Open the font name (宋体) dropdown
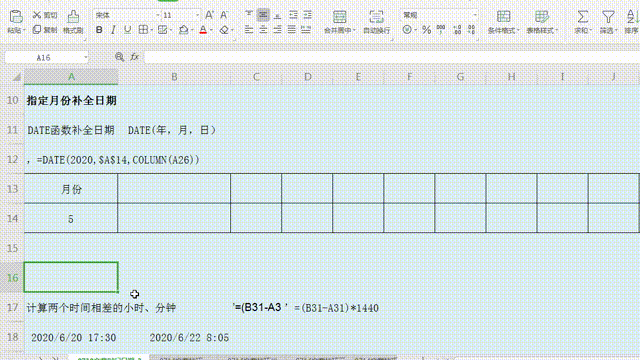The height and width of the screenshot is (360, 640). coord(158,16)
